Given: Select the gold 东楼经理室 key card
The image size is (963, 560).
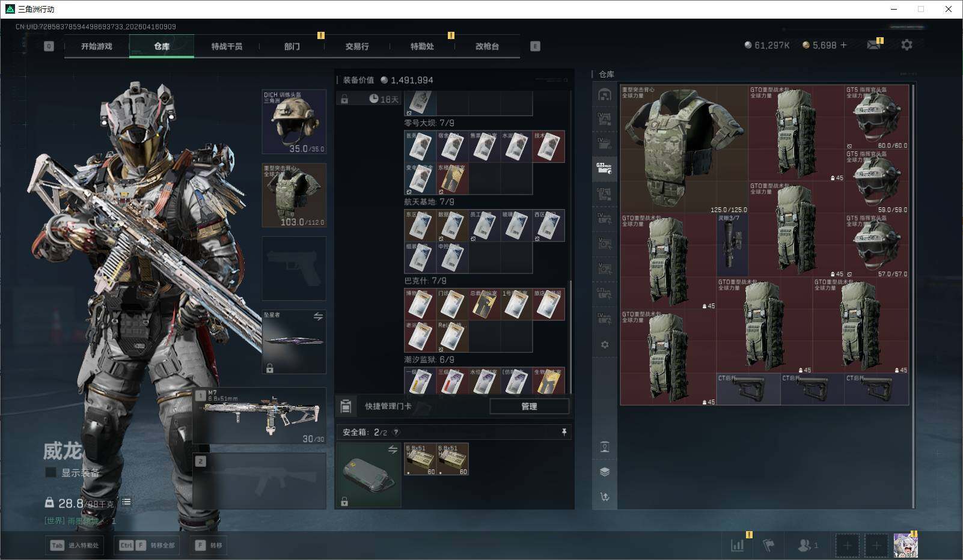Looking at the screenshot, I should point(452,178).
